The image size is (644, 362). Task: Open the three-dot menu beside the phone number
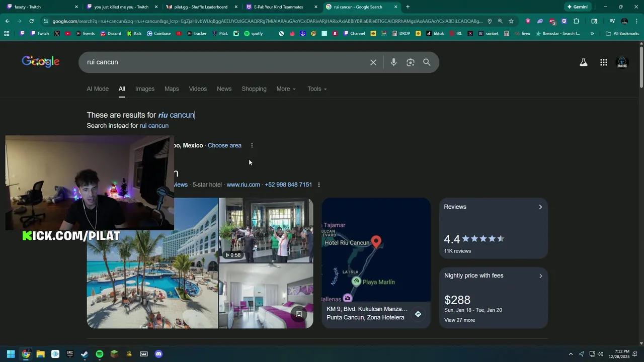318,185
